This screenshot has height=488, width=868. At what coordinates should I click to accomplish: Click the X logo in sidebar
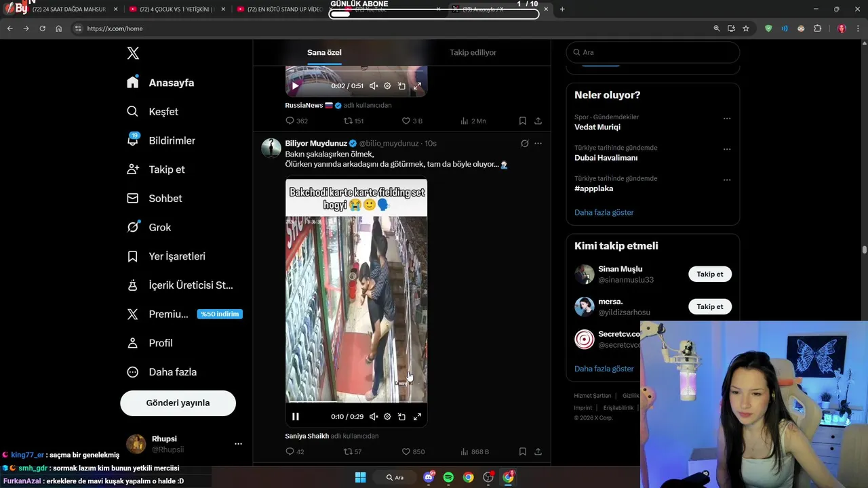click(x=133, y=54)
